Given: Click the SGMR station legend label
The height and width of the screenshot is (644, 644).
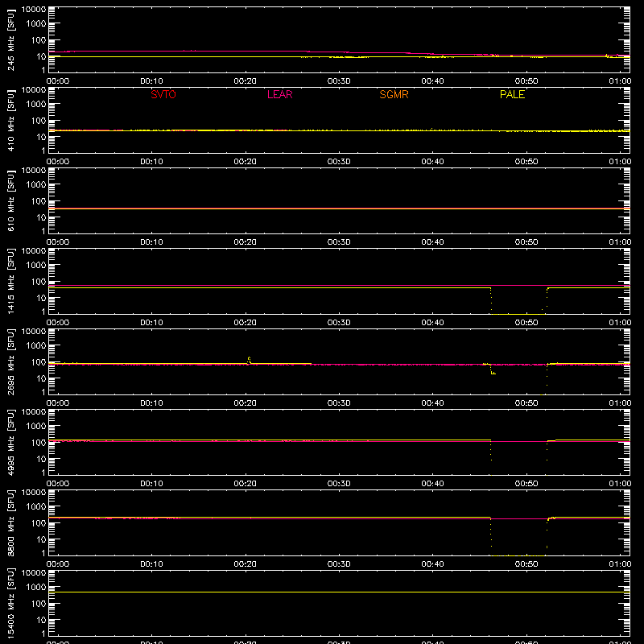Looking at the screenshot, I should pyautogui.click(x=394, y=94).
